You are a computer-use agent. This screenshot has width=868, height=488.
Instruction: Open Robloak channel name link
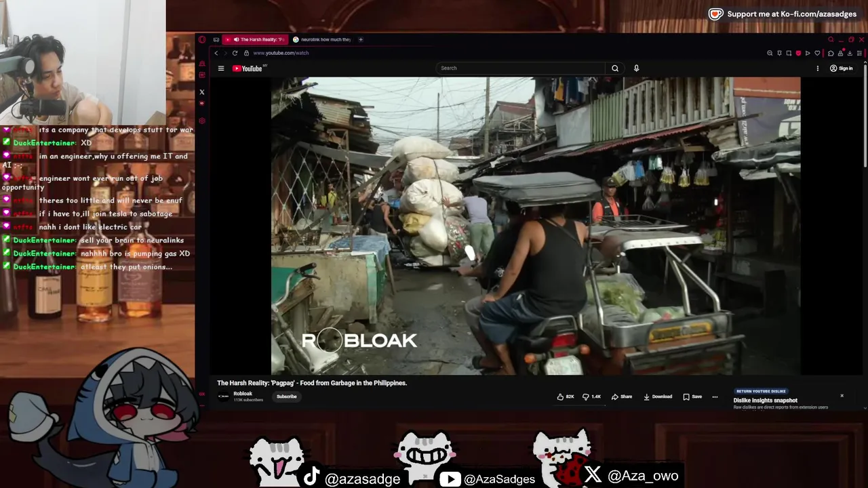click(243, 394)
